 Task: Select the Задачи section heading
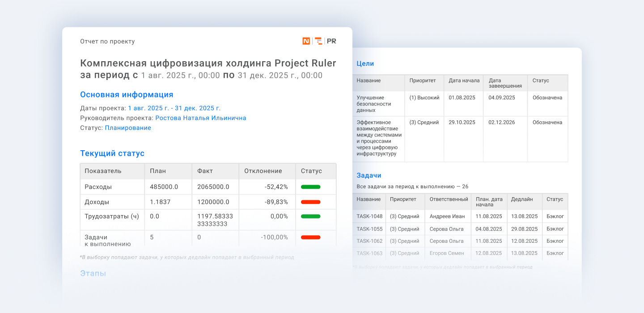[369, 175]
